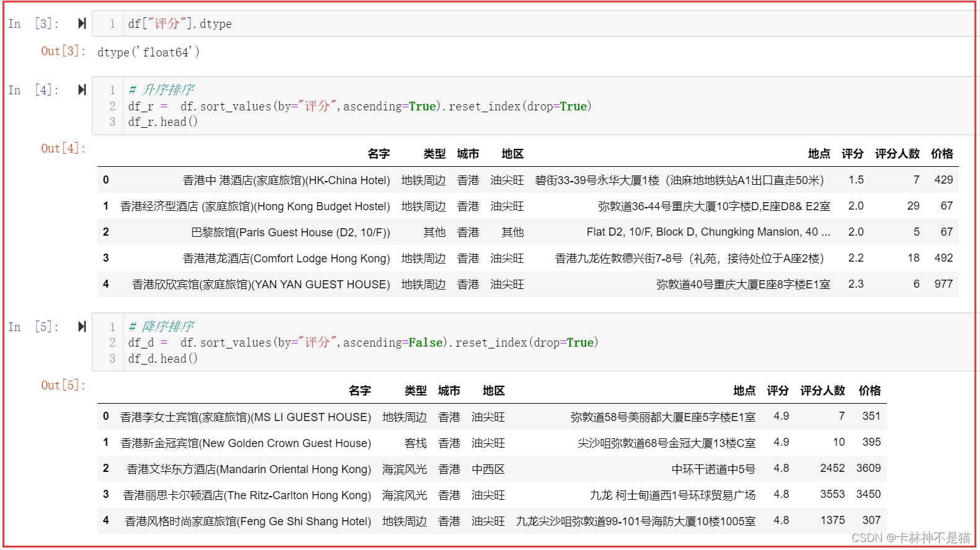Click the 18 rating-count cell
Viewport: 980px width, 550px height.
click(913, 258)
